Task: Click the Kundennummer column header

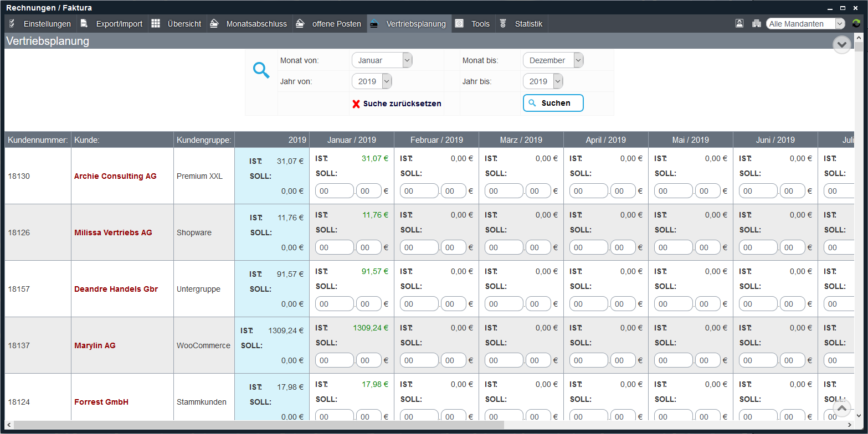Action: (38, 140)
